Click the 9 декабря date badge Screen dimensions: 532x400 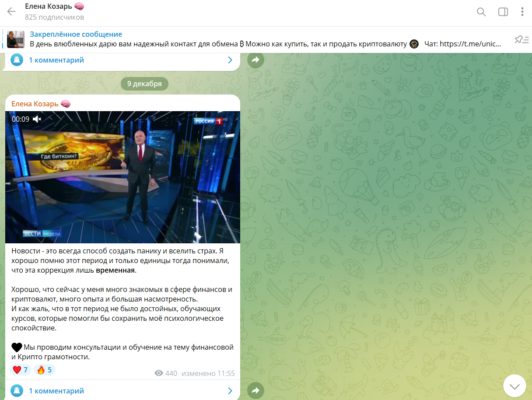point(144,84)
